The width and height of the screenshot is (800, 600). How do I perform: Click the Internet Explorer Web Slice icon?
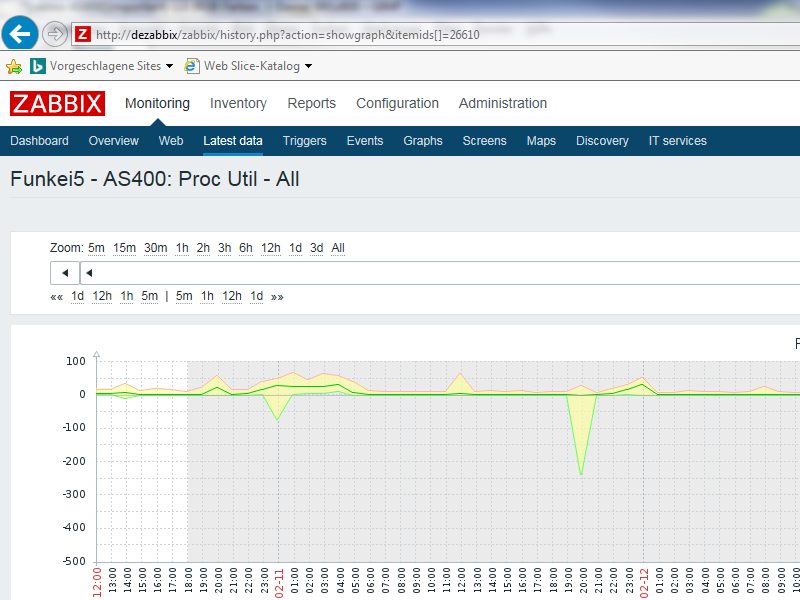click(191, 66)
